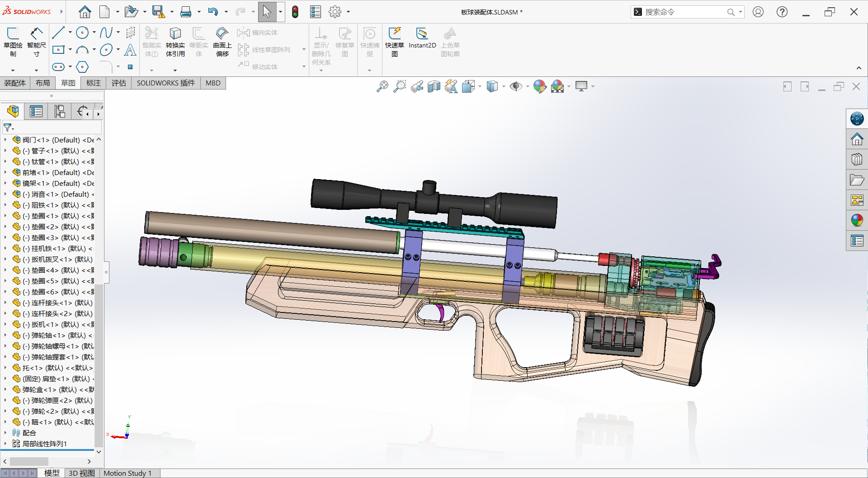Open the Line tool dropdown arrow
The image size is (868, 478).
70,33
